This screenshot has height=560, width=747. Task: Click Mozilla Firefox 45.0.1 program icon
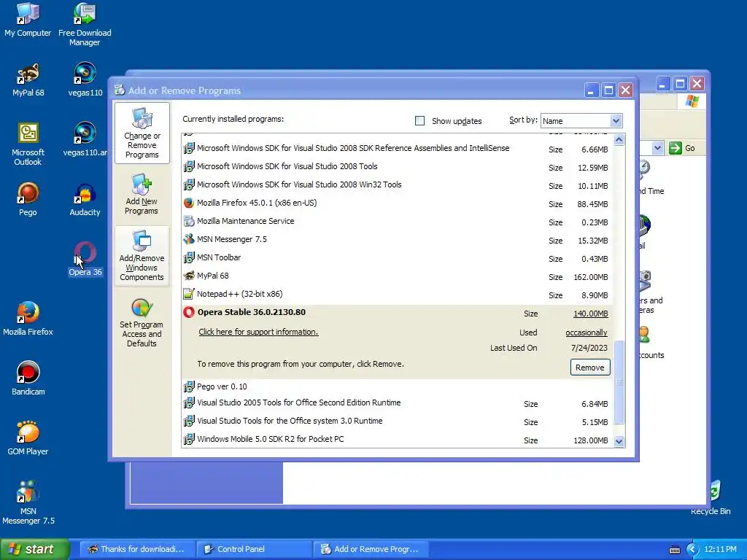coord(189,203)
